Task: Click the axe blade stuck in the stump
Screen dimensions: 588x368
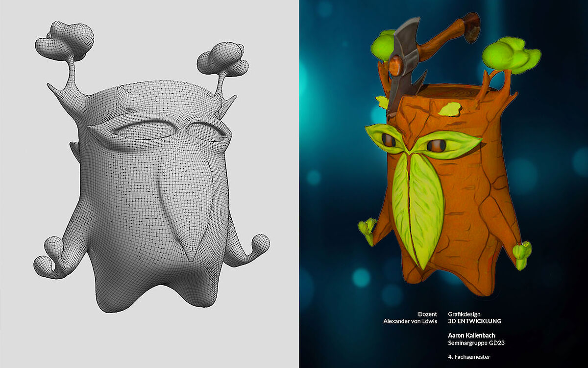Action: (x=403, y=64)
